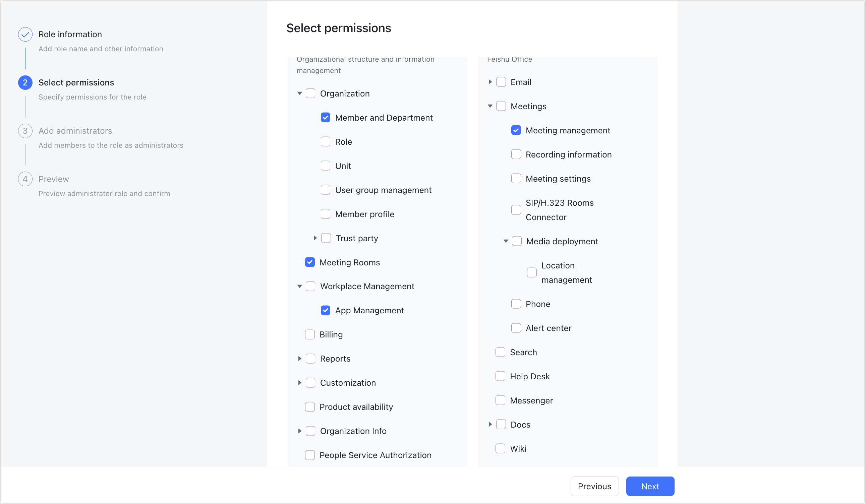Click the Next button
The width and height of the screenshot is (865, 504).
(x=650, y=486)
